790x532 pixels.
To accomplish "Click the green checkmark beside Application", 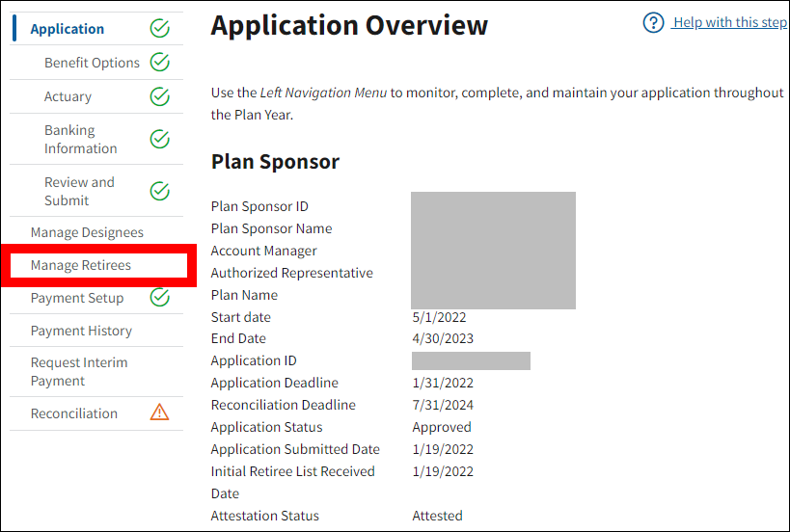I will (159, 29).
